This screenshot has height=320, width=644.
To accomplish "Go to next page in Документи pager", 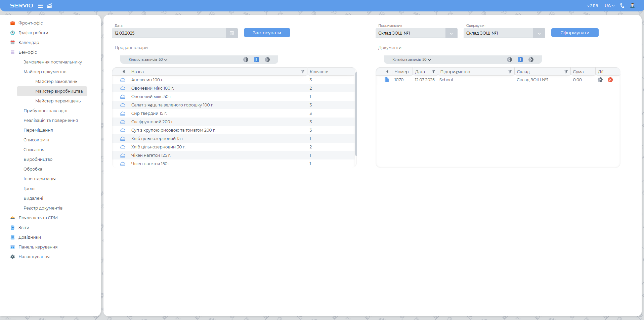I will click(x=531, y=60).
